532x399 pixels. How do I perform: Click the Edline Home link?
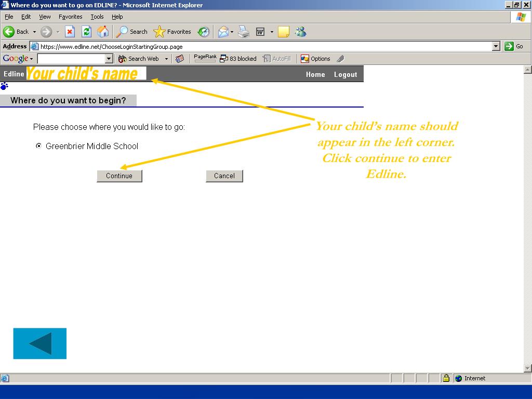coord(315,74)
